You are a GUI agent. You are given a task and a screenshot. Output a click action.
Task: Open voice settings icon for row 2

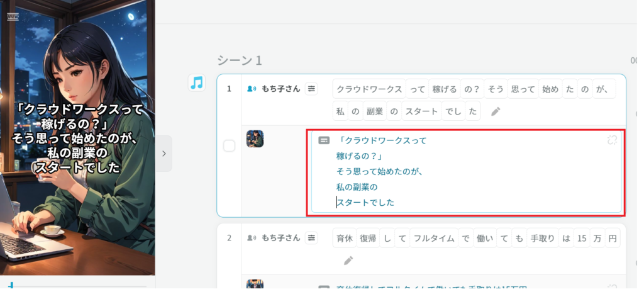pos(311,238)
